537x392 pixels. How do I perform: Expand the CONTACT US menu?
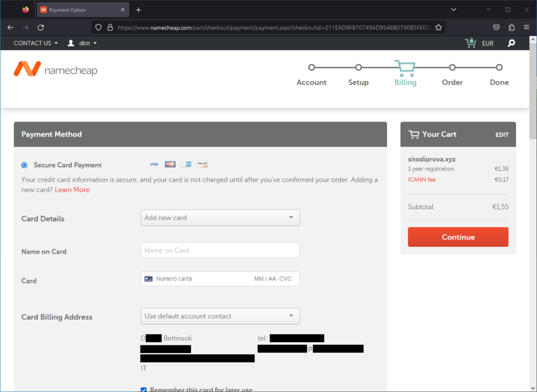coord(36,43)
